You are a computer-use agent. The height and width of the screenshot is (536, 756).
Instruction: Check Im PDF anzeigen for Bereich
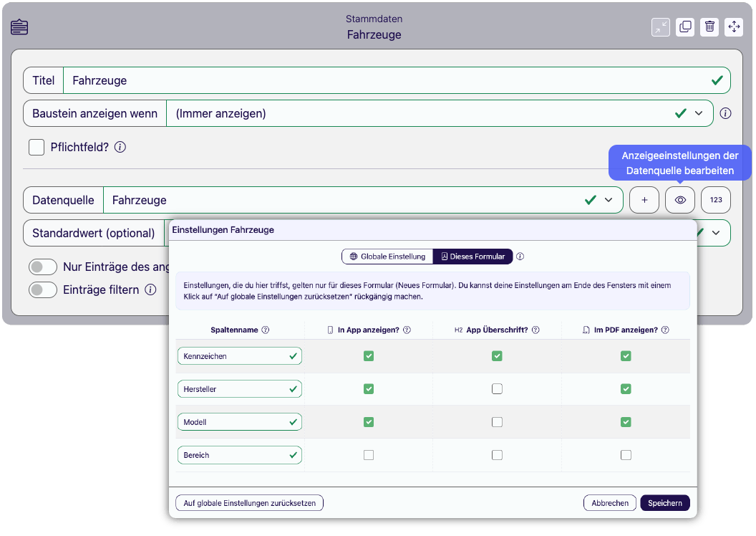(626, 455)
